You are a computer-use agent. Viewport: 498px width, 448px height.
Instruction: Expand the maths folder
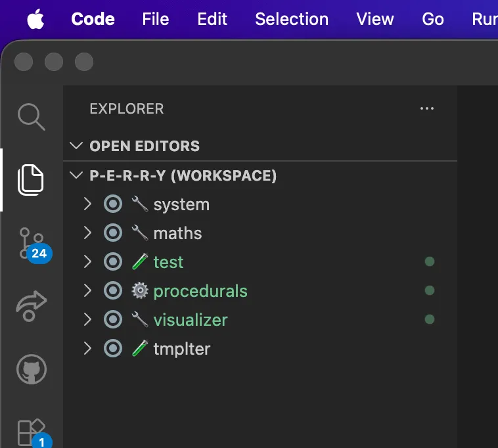87,233
